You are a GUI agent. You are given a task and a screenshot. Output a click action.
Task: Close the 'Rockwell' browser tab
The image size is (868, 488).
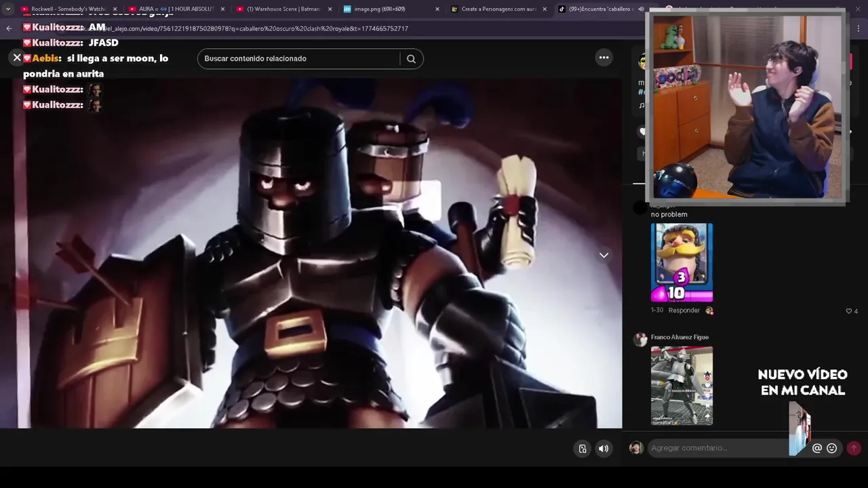coord(115,9)
